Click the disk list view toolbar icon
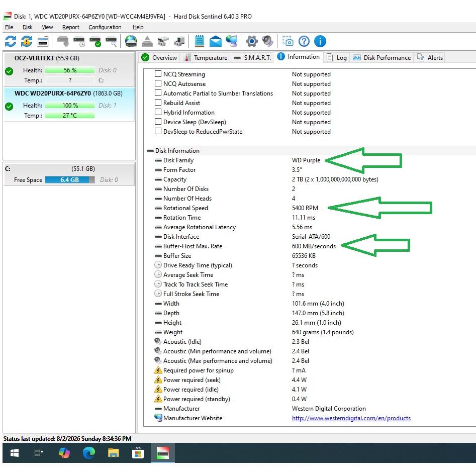Viewport: 476px width, 476px height. [43, 41]
